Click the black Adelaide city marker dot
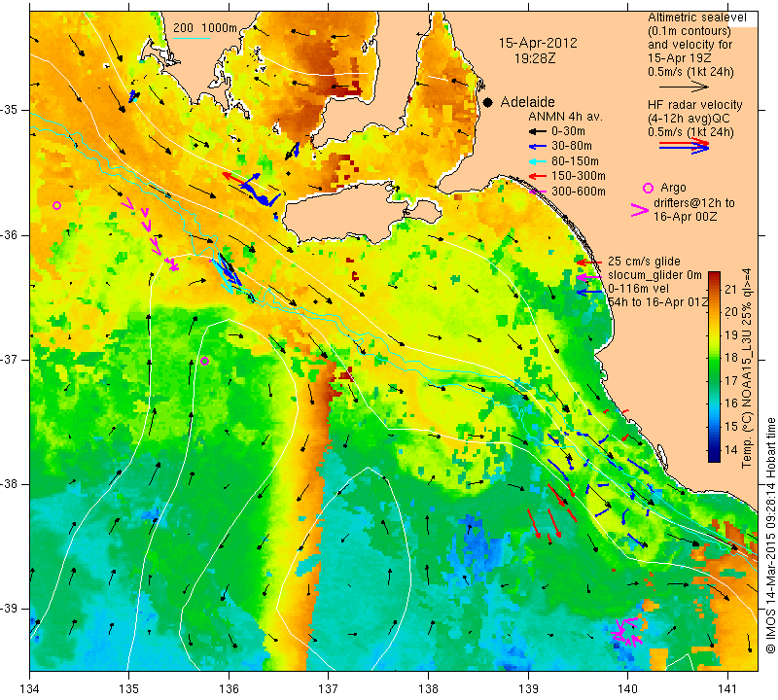The height and width of the screenshot is (700, 778). (488, 102)
